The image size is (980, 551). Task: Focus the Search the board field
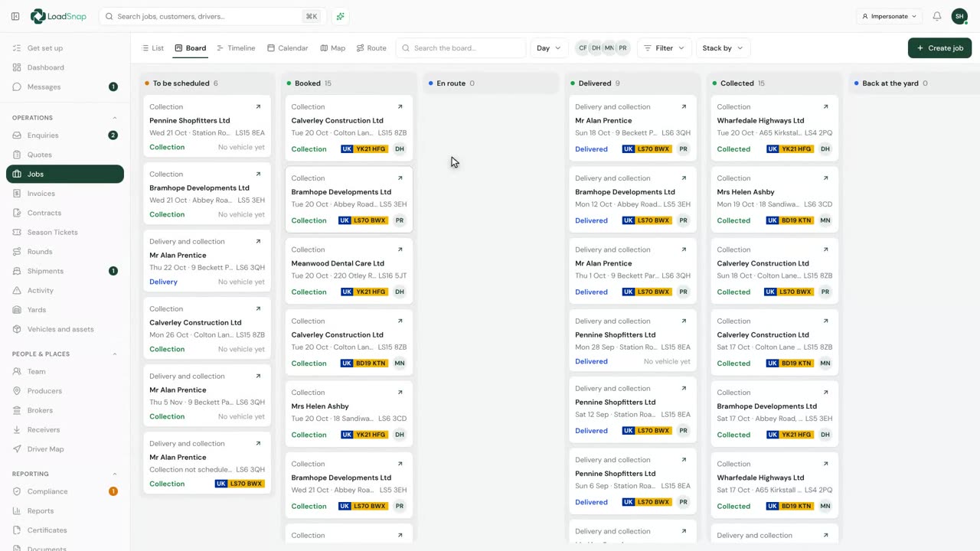pos(460,47)
